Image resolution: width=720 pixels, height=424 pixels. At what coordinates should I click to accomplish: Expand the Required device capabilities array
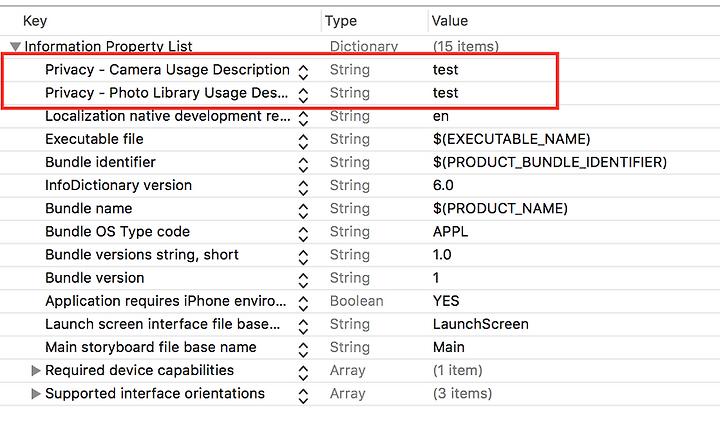pos(35,371)
